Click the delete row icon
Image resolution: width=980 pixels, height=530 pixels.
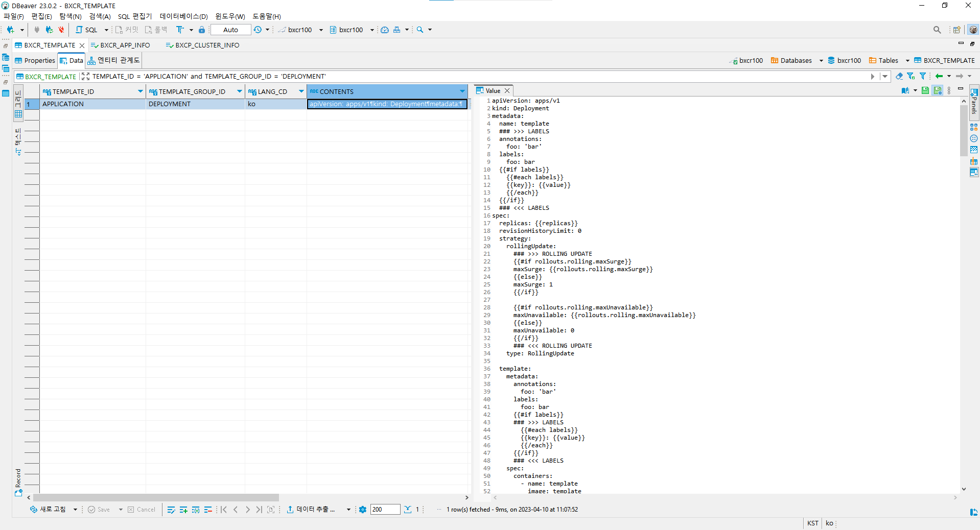(208, 510)
